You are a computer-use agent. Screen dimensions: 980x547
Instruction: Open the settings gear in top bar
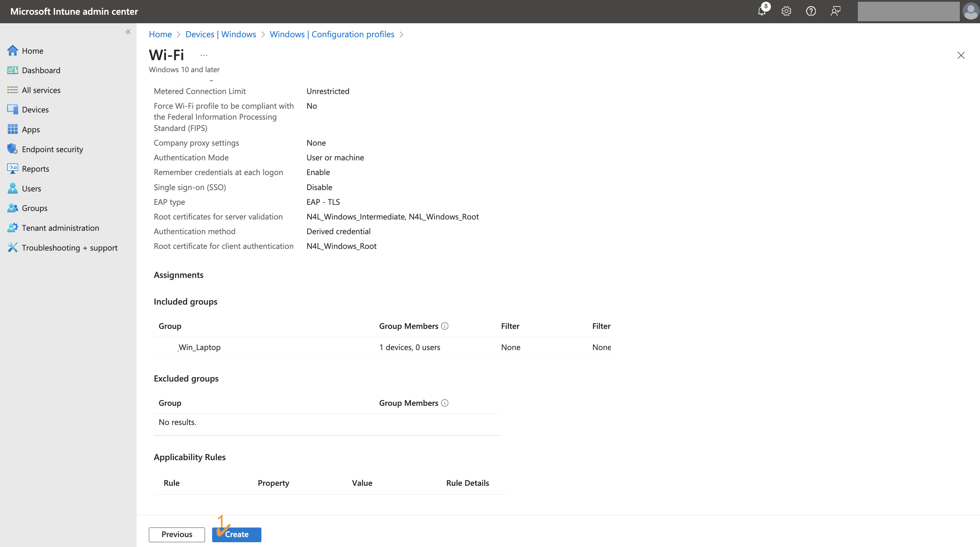point(786,11)
